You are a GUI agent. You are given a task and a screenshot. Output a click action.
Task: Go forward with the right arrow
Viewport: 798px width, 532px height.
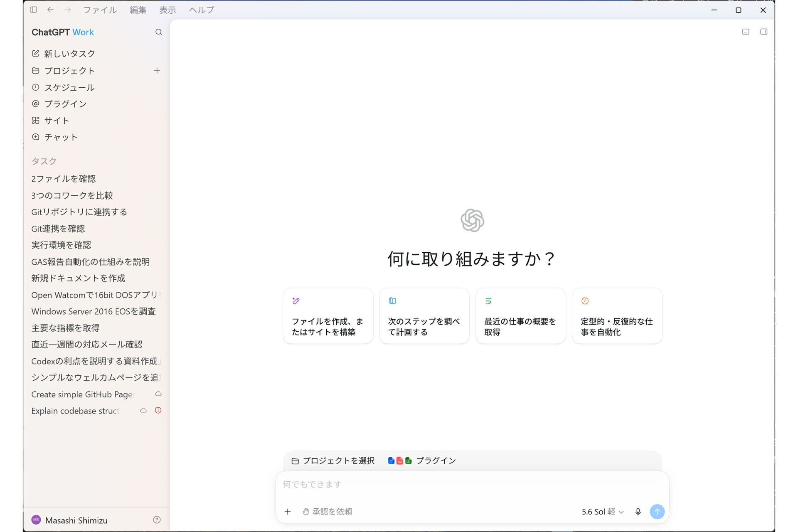(x=68, y=10)
